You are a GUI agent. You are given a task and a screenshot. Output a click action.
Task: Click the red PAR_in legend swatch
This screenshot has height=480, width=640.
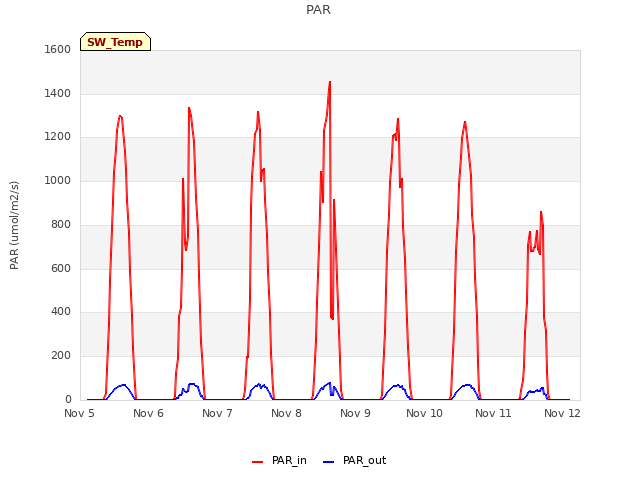(x=258, y=462)
